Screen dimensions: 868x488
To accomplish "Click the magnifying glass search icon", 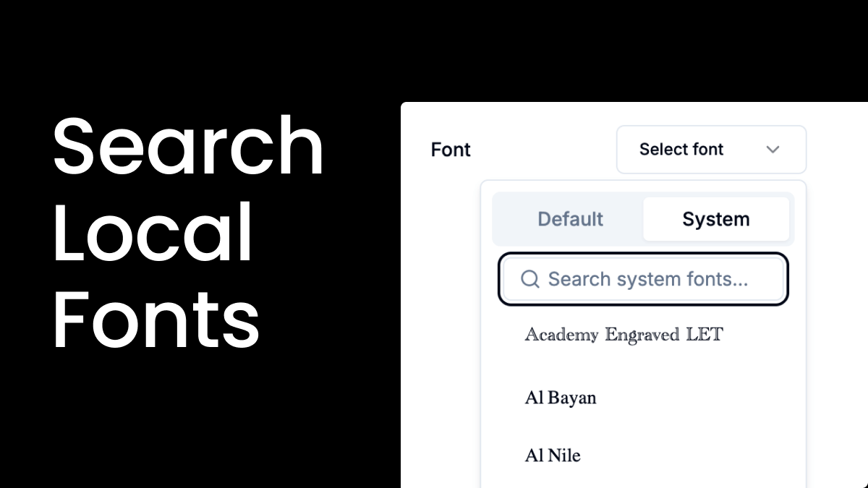I will click(530, 279).
